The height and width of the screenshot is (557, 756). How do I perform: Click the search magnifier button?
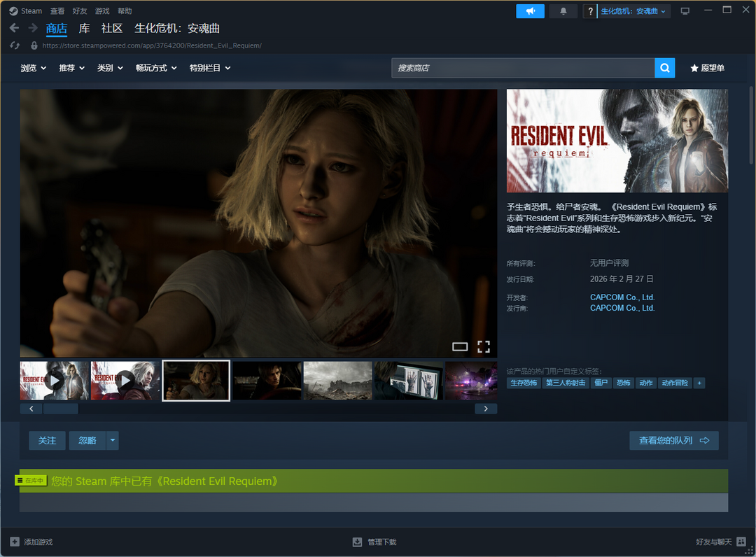664,68
